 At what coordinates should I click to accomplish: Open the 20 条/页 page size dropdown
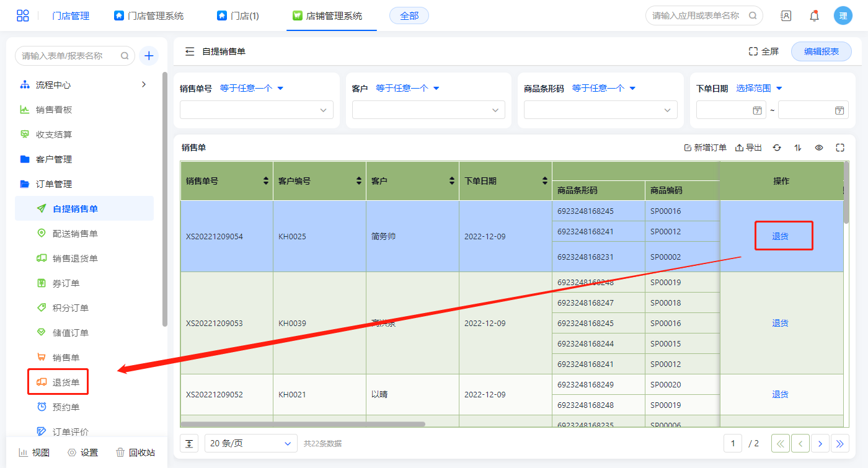(x=250, y=443)
